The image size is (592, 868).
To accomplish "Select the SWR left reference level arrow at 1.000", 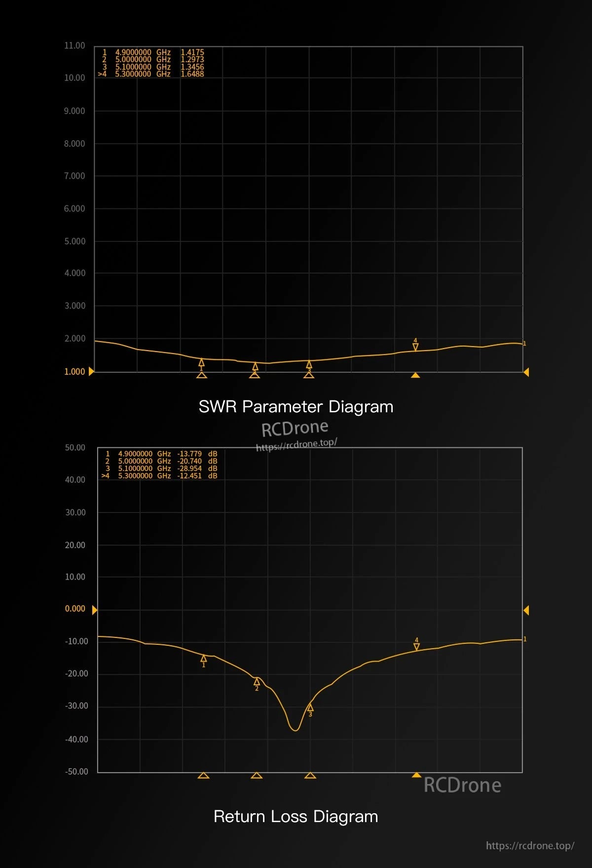I will coord(91,371).
